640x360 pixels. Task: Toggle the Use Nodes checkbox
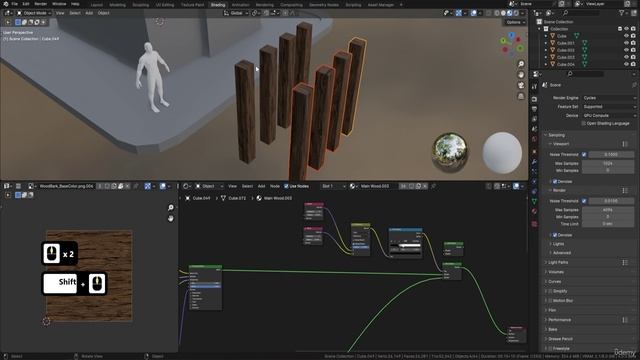click(x=286, y=186)
